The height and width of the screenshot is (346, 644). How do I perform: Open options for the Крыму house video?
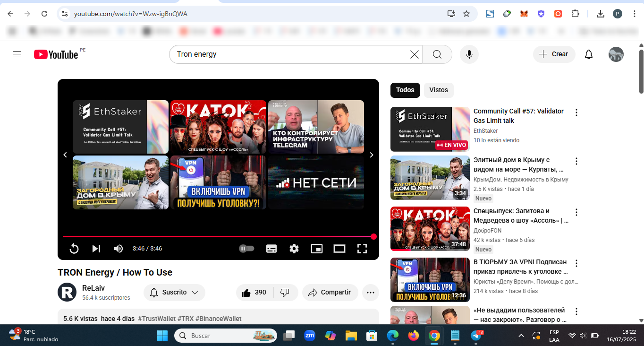(x=576, y=161)
